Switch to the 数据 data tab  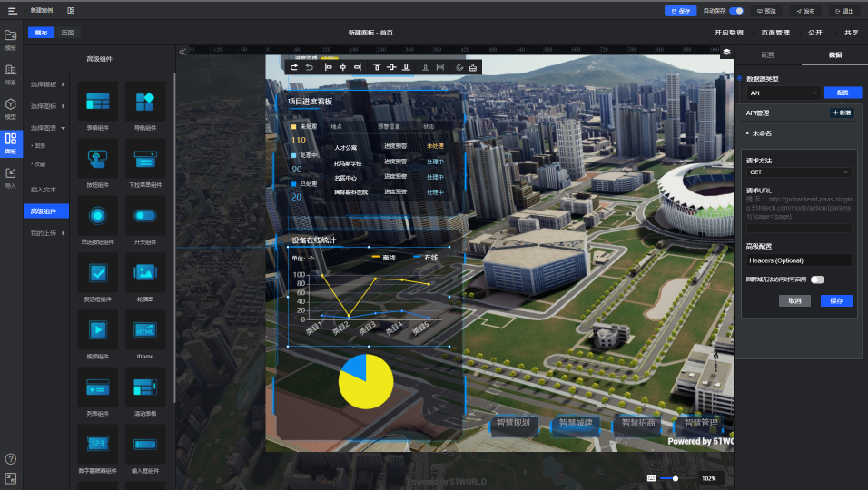[x=834, y=54]
